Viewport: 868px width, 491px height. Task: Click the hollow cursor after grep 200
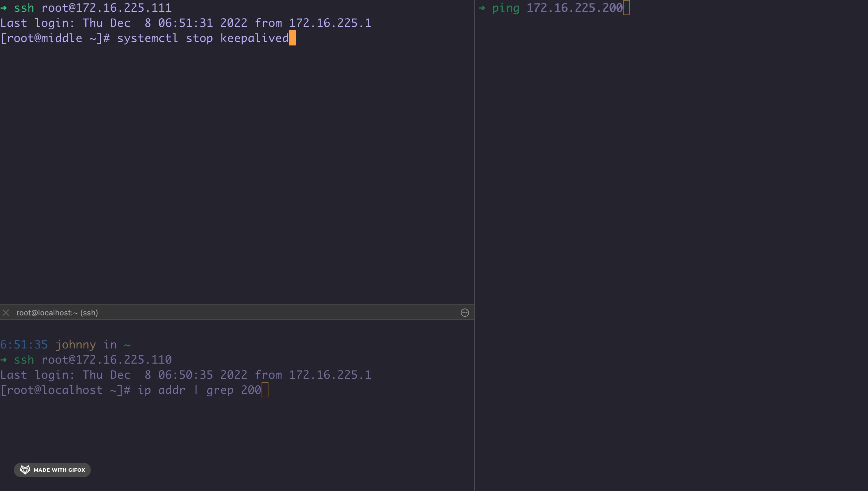[x=265, y=390]
